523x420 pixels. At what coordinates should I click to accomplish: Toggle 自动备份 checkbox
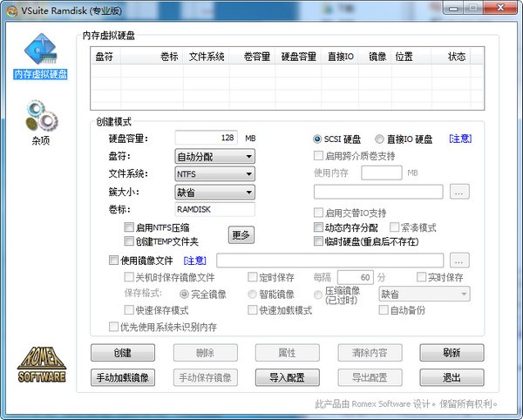pyautogui.click(x=384, y=310)
